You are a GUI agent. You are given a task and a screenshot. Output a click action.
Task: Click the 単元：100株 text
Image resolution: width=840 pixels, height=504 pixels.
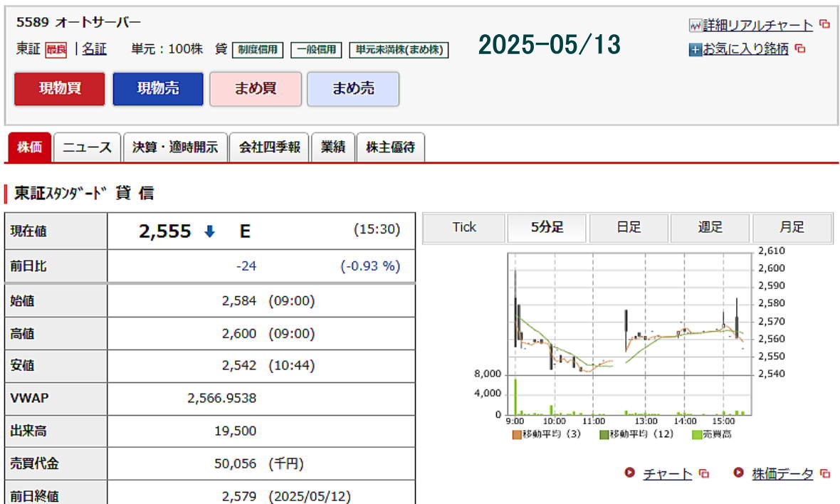pos(167,49)
